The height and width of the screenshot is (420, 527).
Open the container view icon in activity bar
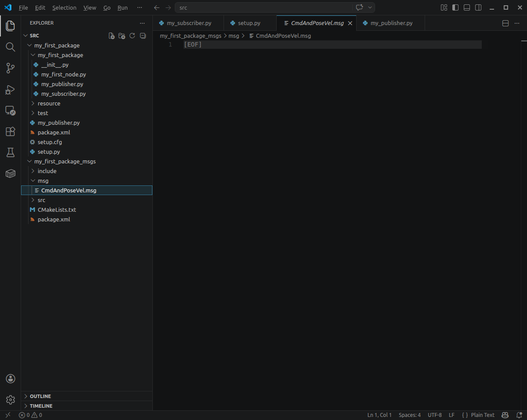(x=10, y=174)
